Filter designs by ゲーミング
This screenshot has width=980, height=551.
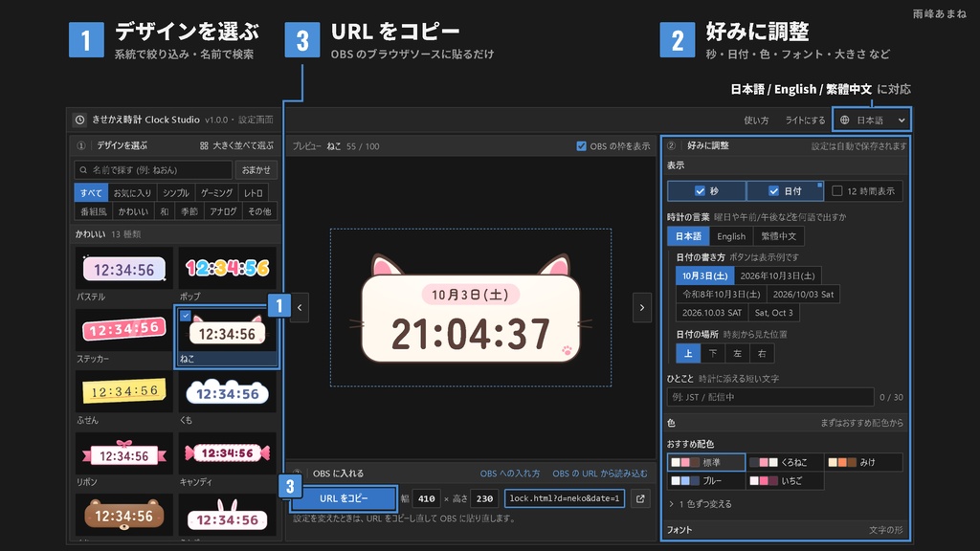(216, 193)
